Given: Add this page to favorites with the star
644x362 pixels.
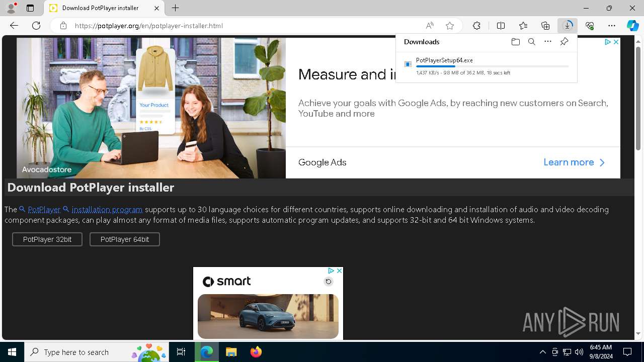Looking at the screenshot, I should [x=450, y=26].
